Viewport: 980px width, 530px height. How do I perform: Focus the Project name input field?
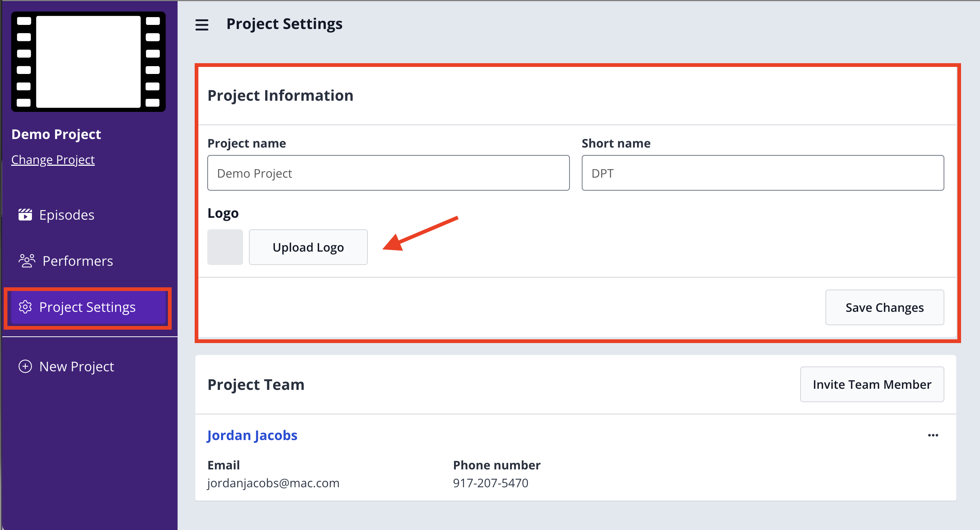(x=388, y=173)
